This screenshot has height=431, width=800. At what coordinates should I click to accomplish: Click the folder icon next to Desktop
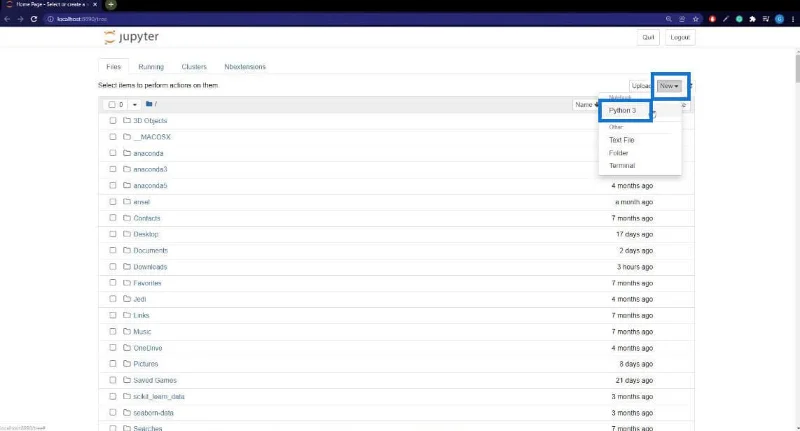[127, 234]
